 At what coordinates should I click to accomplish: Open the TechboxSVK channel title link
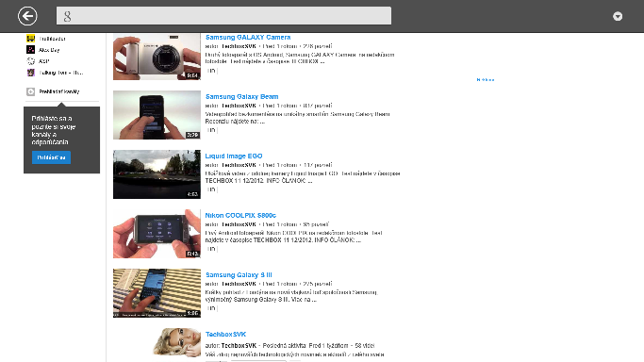225,335
